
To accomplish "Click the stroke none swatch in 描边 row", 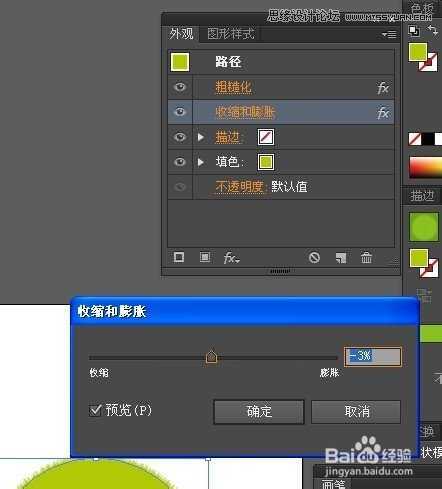I will (x=266, y=137).
